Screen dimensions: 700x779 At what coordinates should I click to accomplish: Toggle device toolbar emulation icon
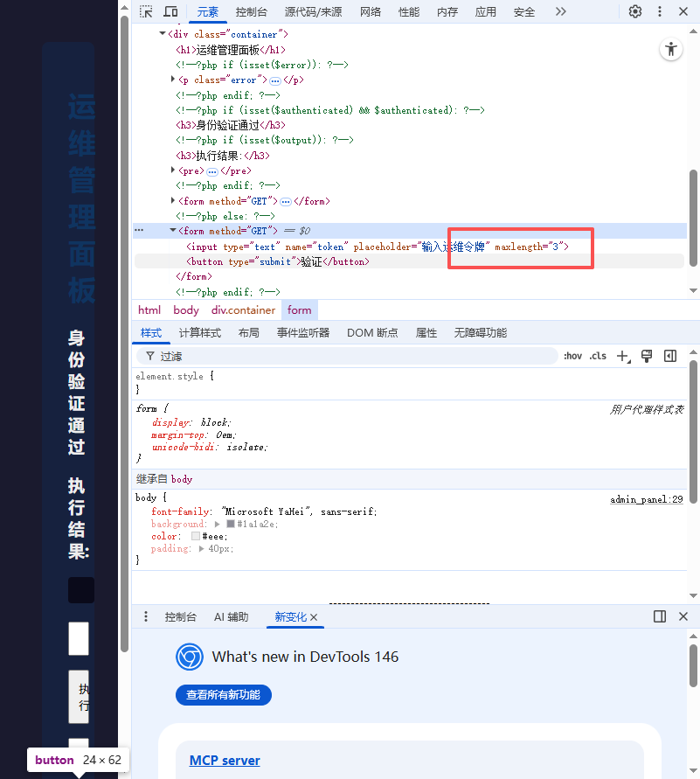click(x=171, y=11)
